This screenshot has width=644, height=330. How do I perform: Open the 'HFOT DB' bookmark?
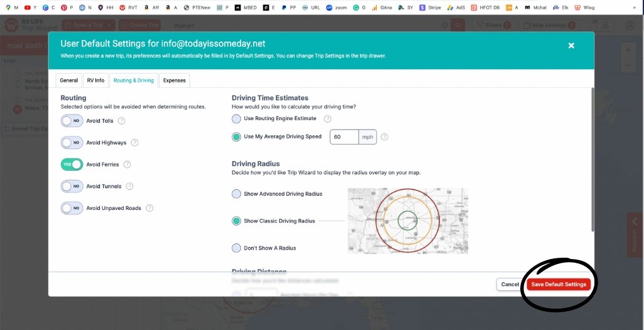(x=486, y=8)
